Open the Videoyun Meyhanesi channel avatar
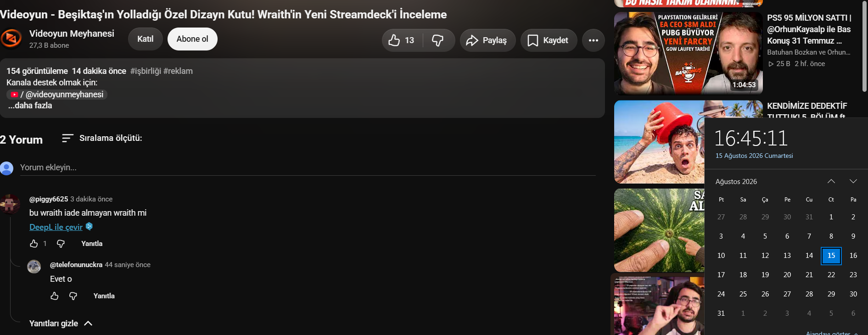The width and height of the screenshot is (868, 335). 11,39
